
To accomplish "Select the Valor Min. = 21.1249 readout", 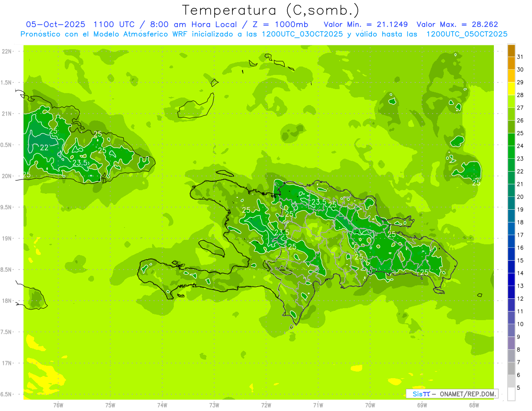I will 366,24.
